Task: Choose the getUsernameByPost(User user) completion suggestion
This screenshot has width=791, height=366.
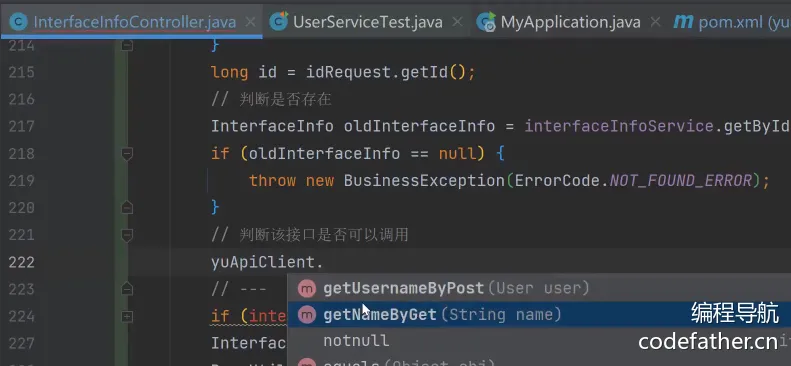Action: pyautogui.click(x=539, y=288)
